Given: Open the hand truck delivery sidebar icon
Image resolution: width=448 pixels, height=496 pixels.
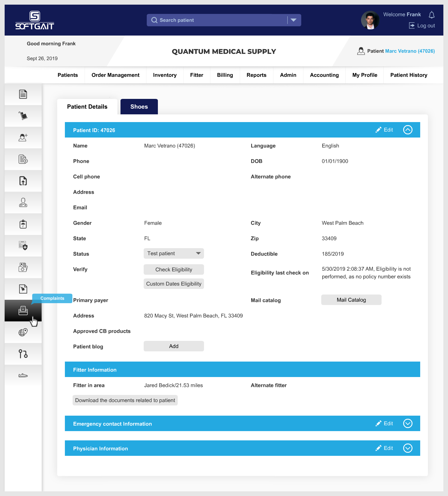Looking at the screenshot, I should point(23,116).
